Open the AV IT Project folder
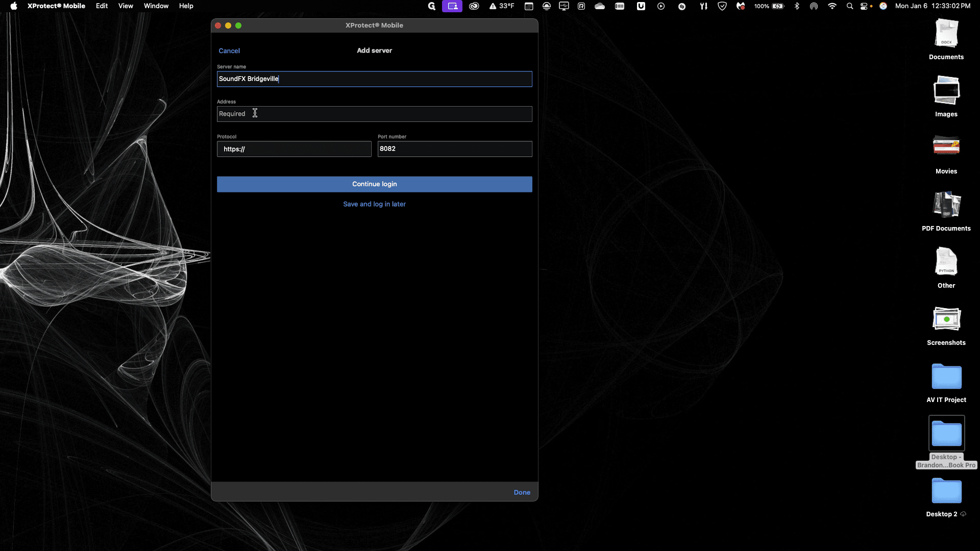Viewport: 980px width, 551px height. pos(946,377)
